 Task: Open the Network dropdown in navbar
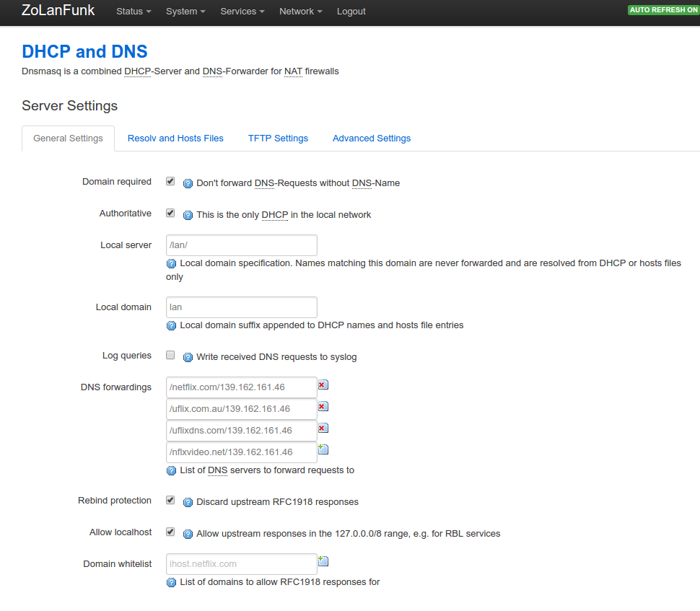[300, 12]
